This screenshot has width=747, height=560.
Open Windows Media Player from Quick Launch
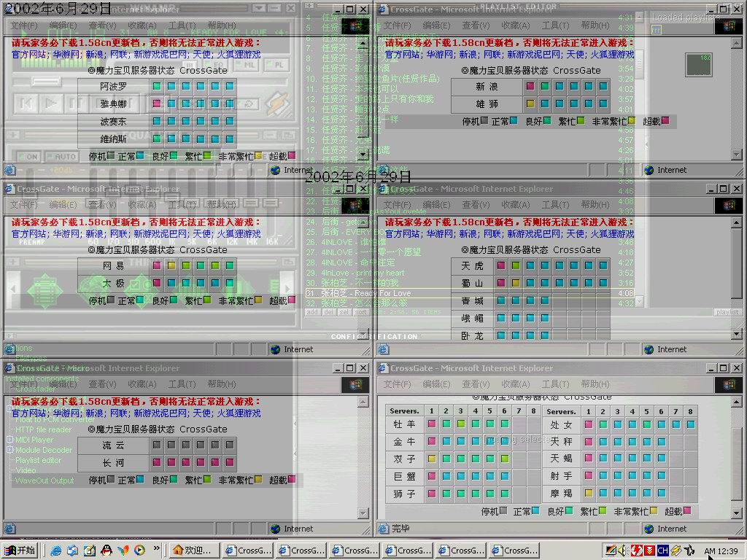tap(139, 551)
